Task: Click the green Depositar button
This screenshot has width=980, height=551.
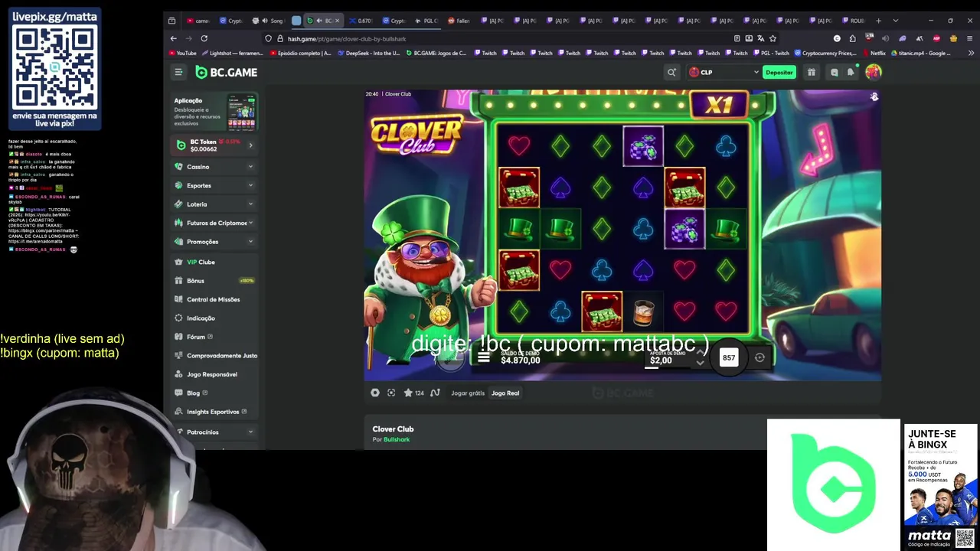Action: (x=779, y=72)
